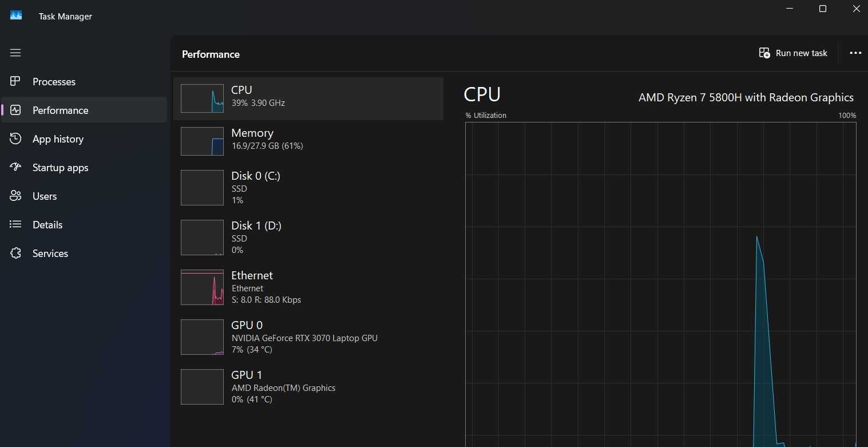Image resolution: width=868 pixels, height=447 pixels.
Task: Switch to the Users page
Action: coord(84,196)
